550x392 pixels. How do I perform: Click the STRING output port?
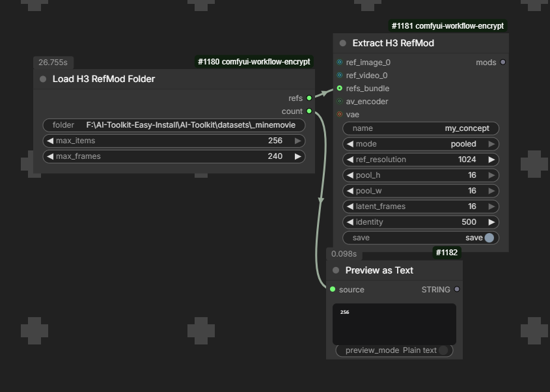(457, 289)
